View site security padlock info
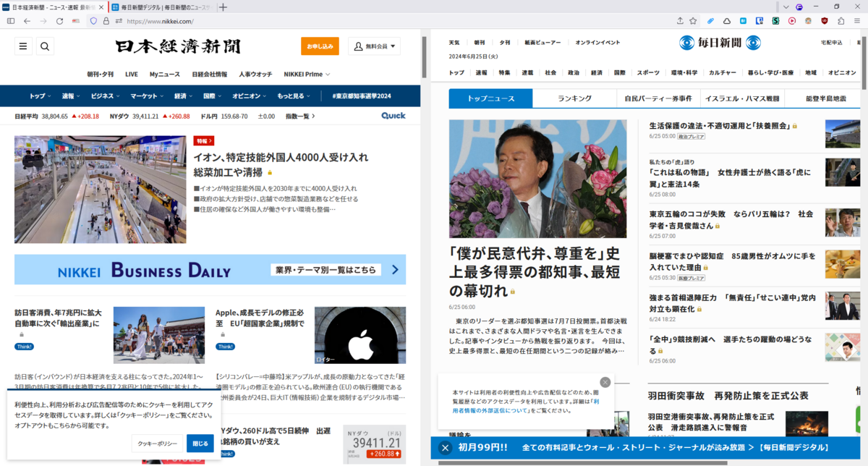This screenshot has width=868, height=466. (x=106, y=21)
